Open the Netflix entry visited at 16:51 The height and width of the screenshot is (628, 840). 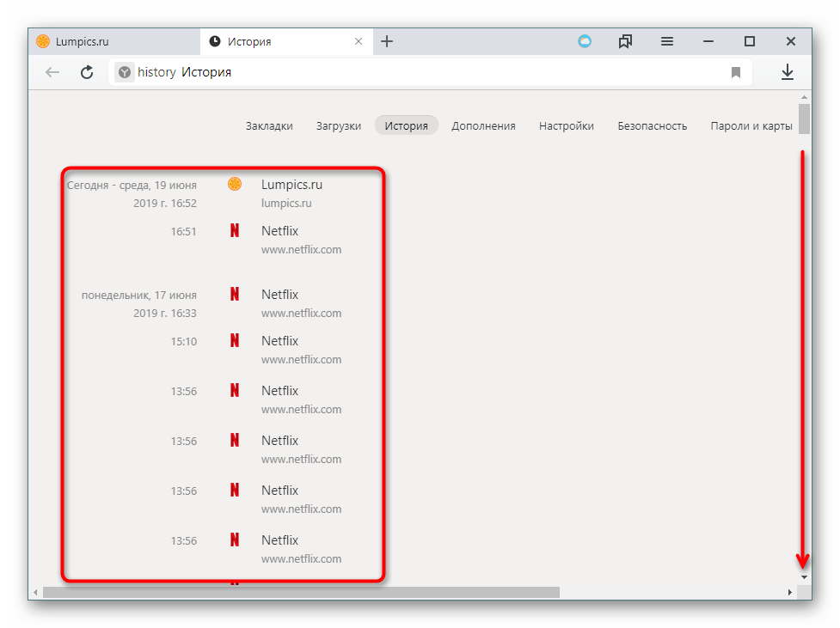pyautogui.click(x=279, y=231)
